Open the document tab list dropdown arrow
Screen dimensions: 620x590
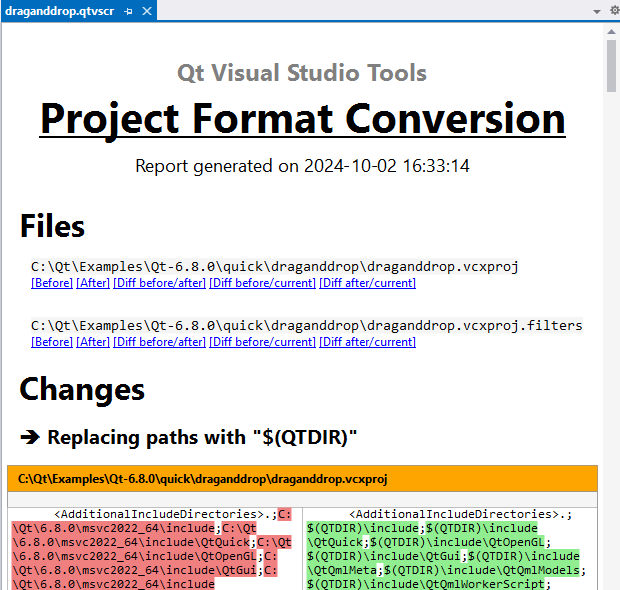click(597, 11)
